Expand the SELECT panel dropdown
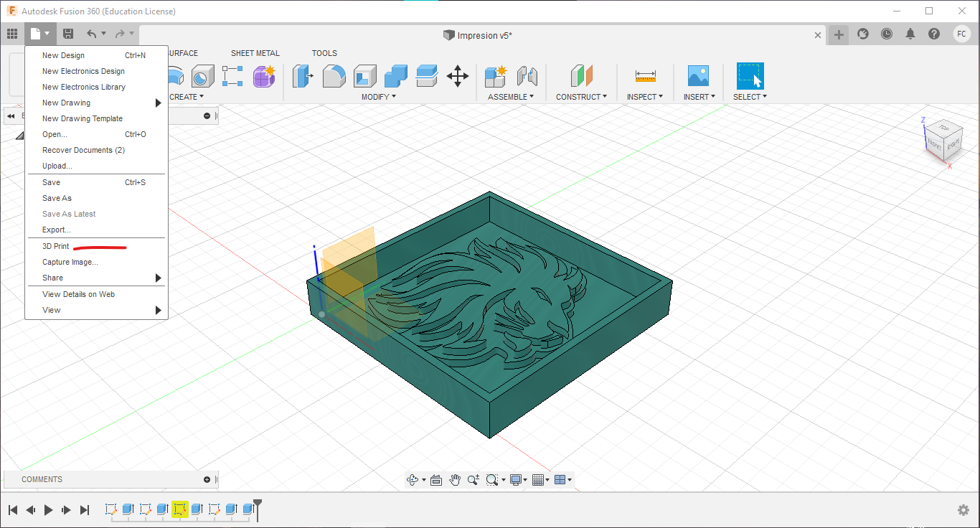Viewport: 980px width, 528px height. [x=750, y=97]
